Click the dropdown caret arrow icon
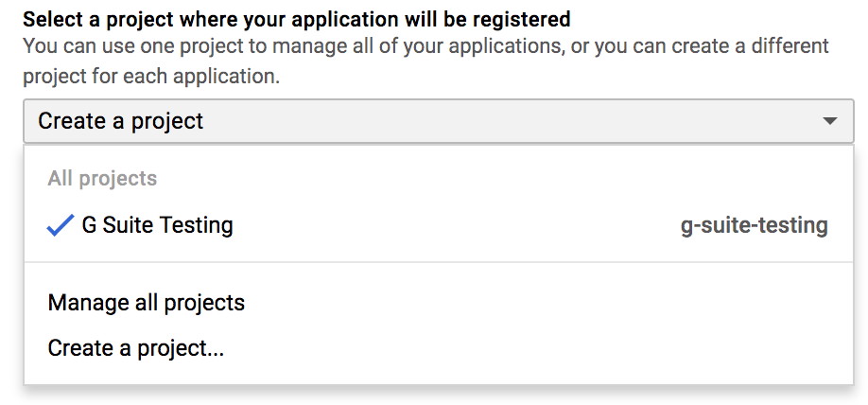This screenshot has height=405, width=868. (829, 121)
